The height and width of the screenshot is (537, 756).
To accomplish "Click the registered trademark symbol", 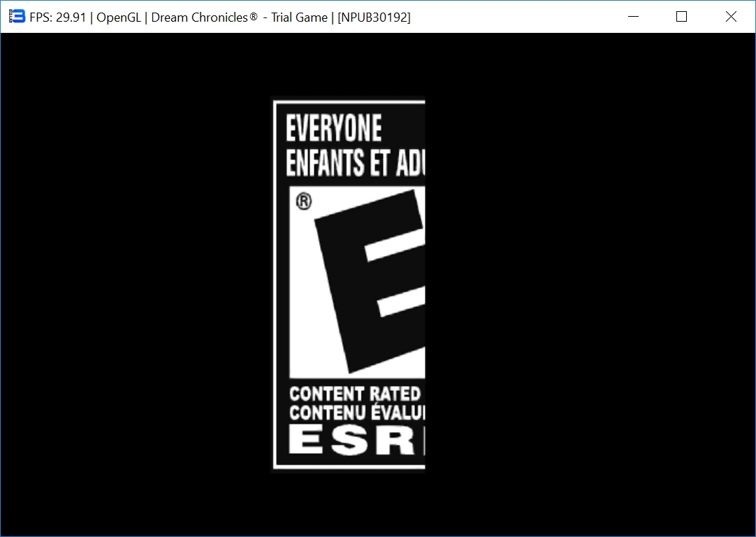I will coord(304,202).
